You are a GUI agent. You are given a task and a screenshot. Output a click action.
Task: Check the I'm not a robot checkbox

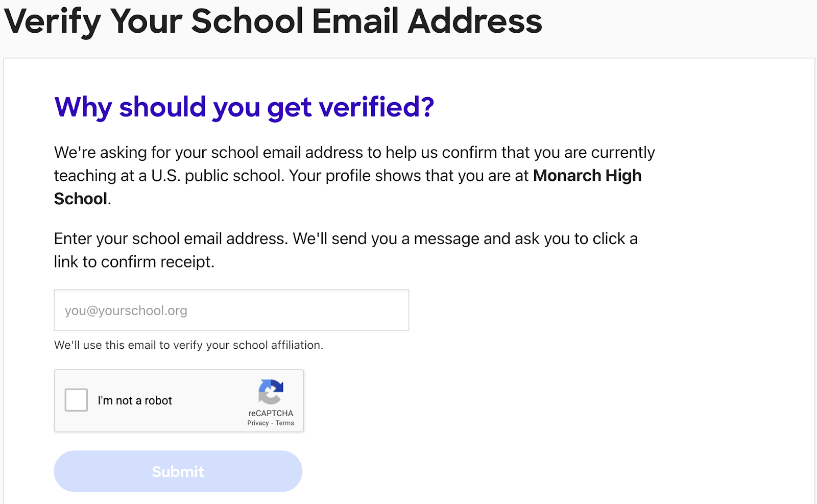tap(76, 400)
